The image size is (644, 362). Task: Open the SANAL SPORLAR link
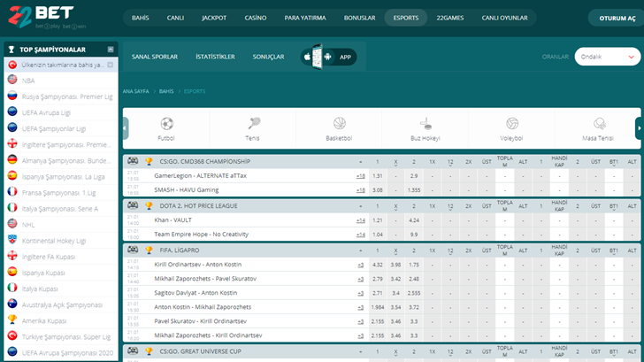tap(155, 57)
